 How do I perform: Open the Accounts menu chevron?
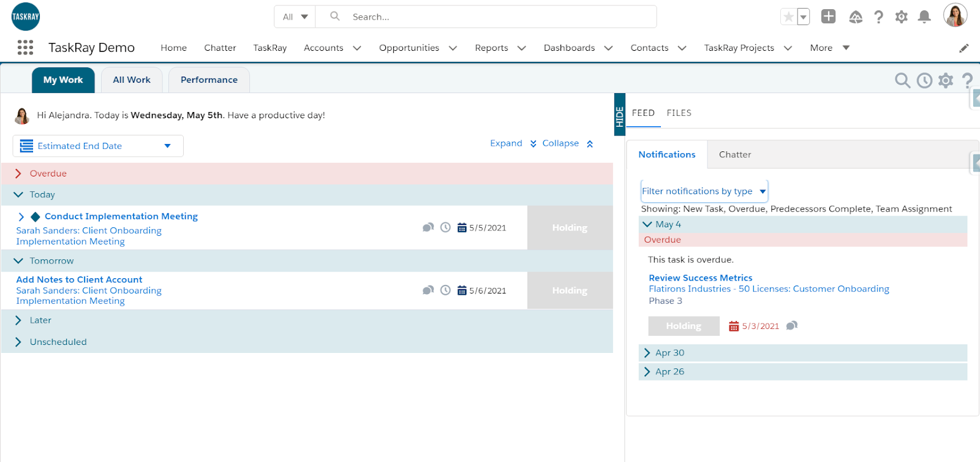tap(357, 48)
